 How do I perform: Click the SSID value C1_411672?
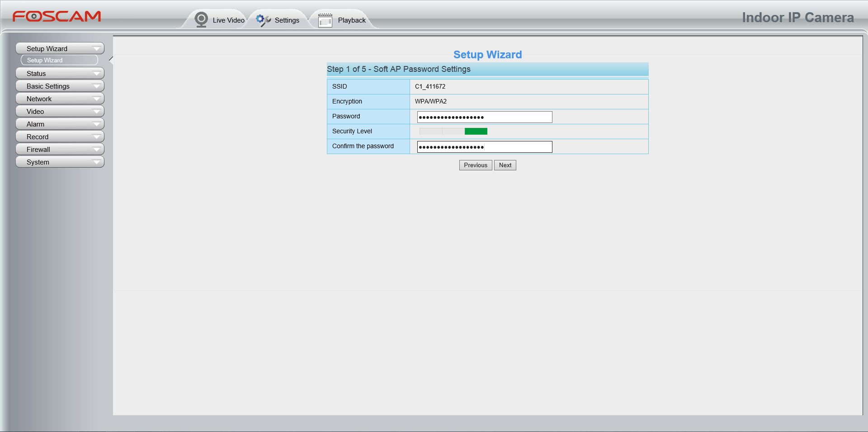430,87
